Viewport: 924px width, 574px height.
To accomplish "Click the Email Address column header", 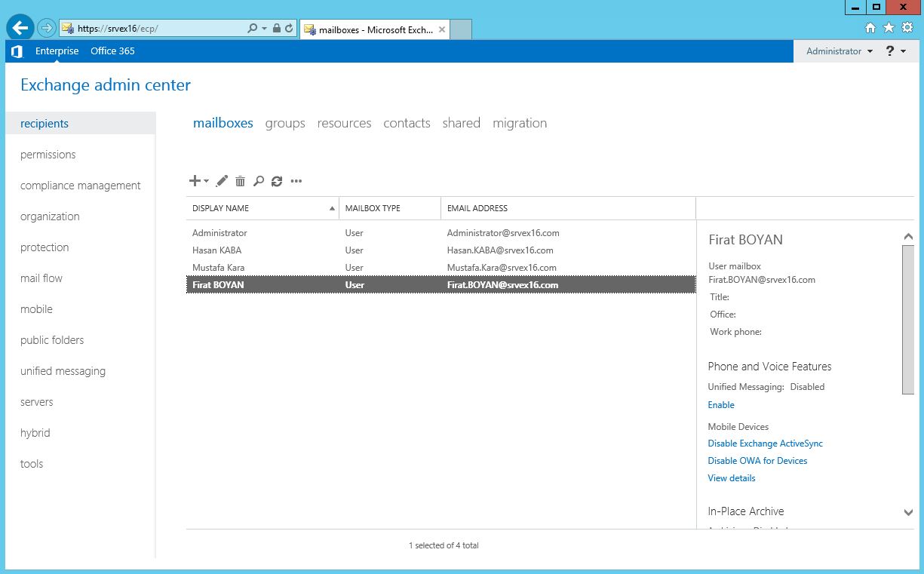I will coord(568,208).
